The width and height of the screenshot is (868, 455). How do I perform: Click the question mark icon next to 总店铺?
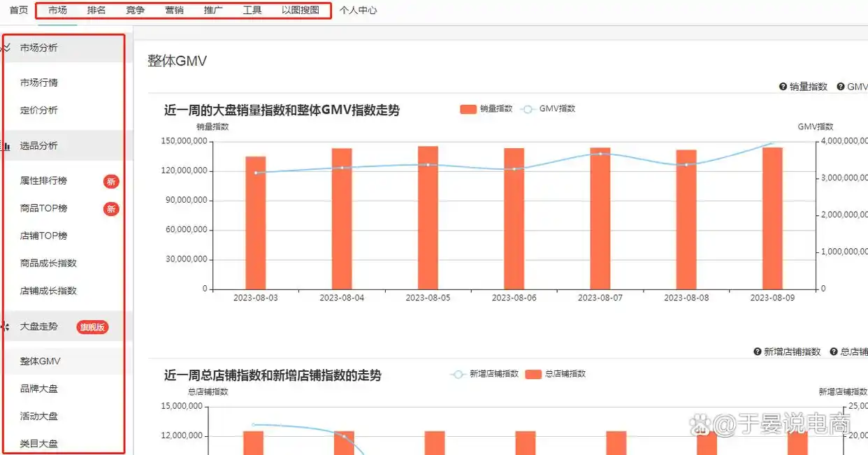pyautogui.click(x=834, y=352)
